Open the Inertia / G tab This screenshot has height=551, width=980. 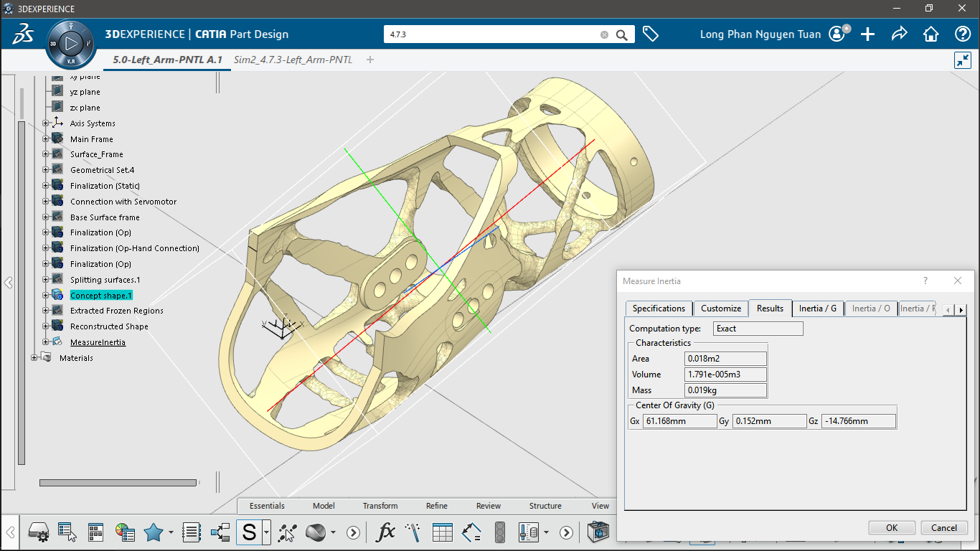point(818,309)
